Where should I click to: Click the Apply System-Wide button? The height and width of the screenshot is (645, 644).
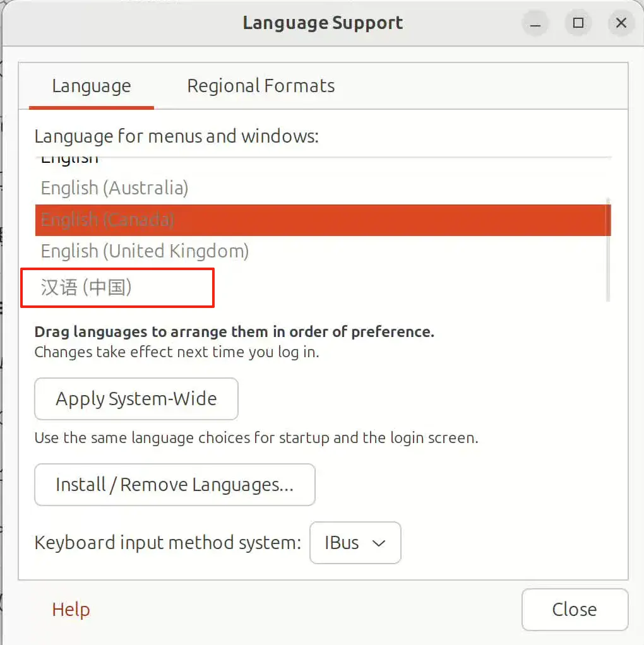pyautogui.click(x=136, y=399)
